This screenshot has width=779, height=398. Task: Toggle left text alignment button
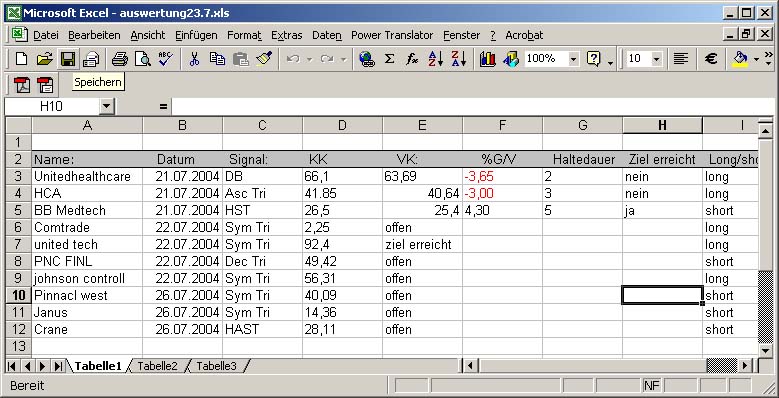681,59
